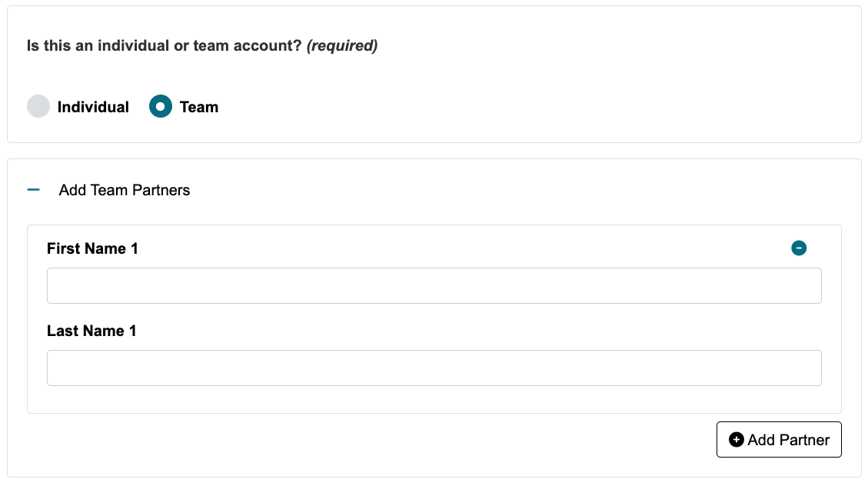Choose Individual for the account type question
The height and width of the screenshot is (486, 868).
click(38, 106)
